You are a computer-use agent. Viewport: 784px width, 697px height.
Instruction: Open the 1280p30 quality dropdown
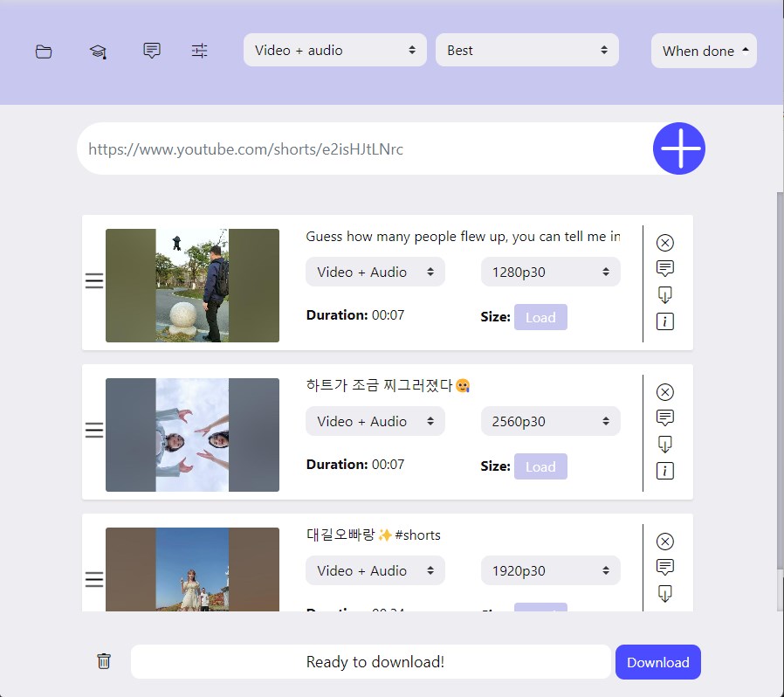click(x=551, y=272)
